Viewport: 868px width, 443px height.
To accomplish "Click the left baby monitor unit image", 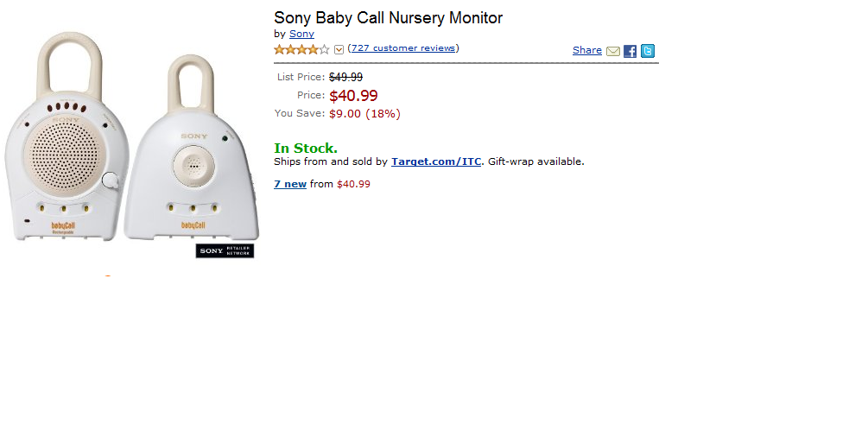I will [67, 142].
